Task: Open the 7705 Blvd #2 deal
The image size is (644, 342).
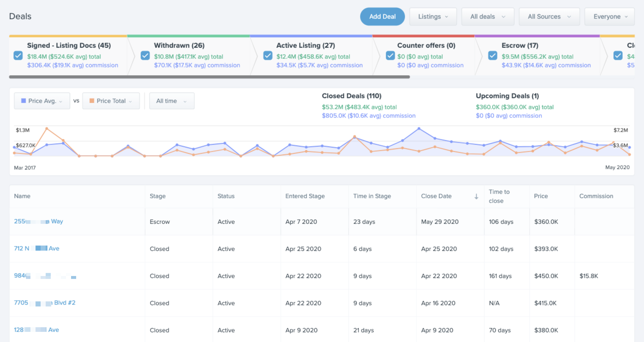Action: (45, 303)
